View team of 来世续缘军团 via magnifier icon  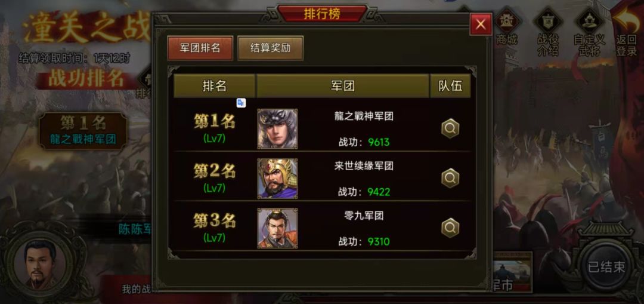point(450,179)
